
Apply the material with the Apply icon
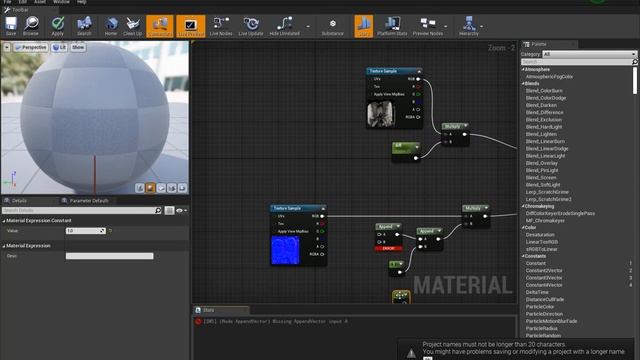click(58, 26)
